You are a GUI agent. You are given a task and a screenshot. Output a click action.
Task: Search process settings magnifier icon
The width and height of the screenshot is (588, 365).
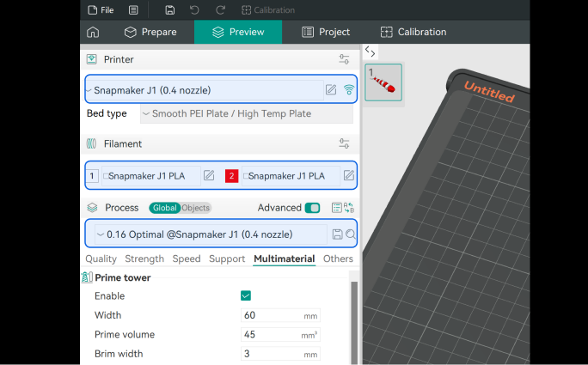351,234
